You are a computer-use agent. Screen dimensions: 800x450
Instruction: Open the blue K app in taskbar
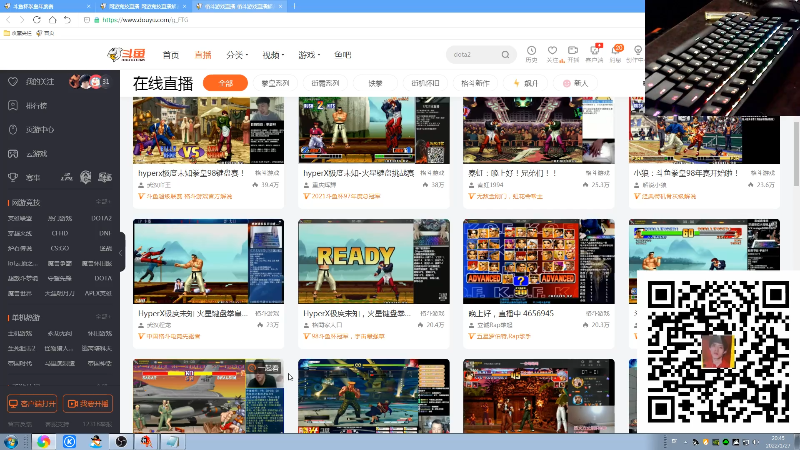tap(69, 442)
